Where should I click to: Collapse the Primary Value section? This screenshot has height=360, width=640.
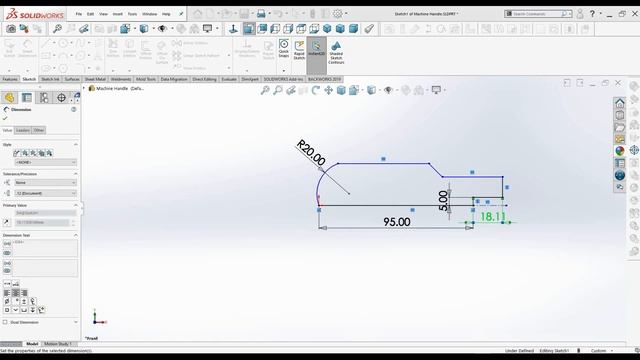(x=76, y=205)
